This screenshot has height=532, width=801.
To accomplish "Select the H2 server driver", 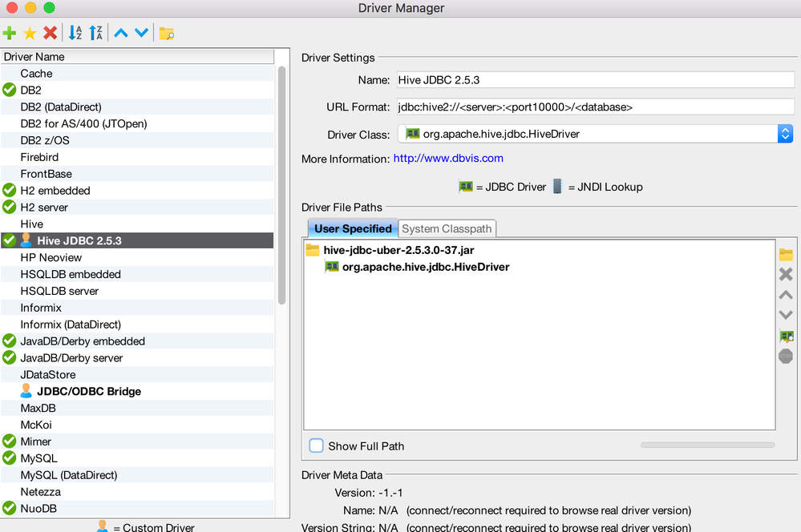I will (x=137, y=208).
